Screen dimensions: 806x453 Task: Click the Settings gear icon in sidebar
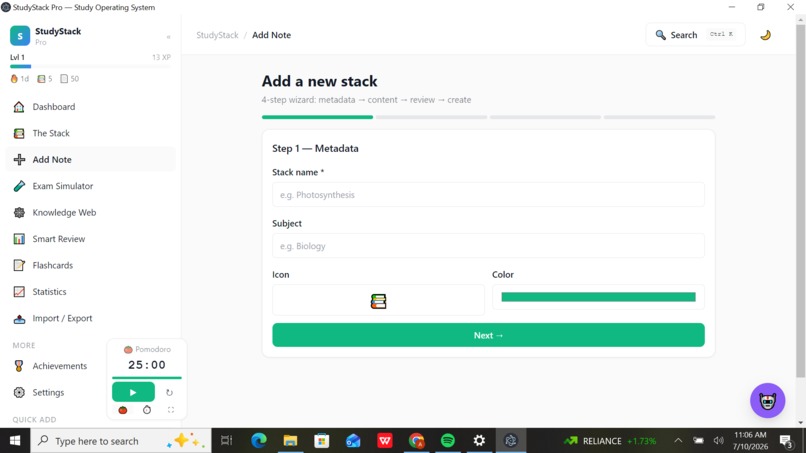click(19, 392)
